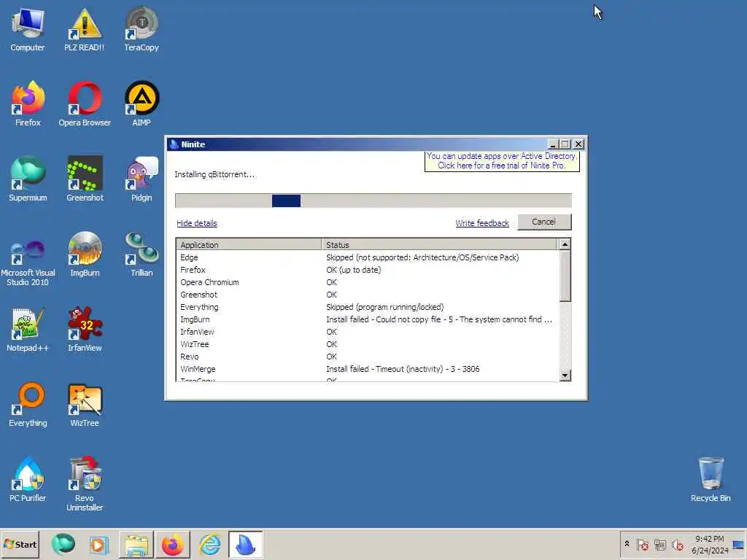Viewport: 747px width, 560px height.
Task: Click the Show desktop button on taskbar
Action: [x=738, y=544]
